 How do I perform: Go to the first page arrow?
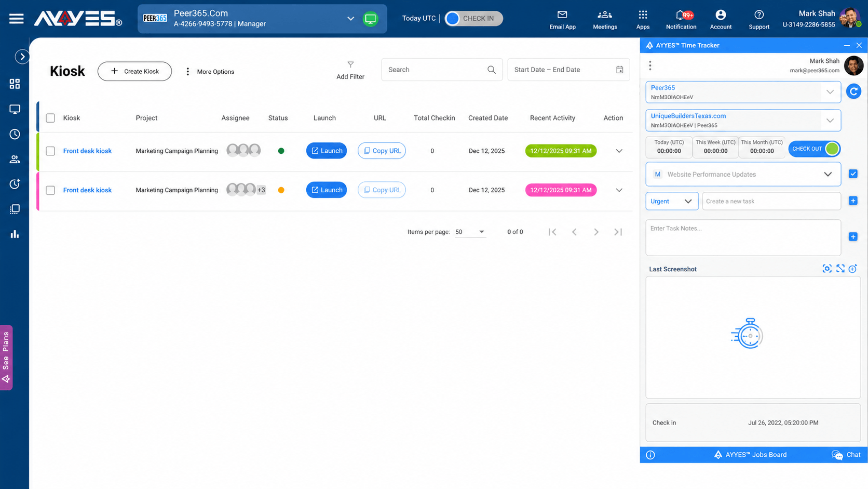552,232
